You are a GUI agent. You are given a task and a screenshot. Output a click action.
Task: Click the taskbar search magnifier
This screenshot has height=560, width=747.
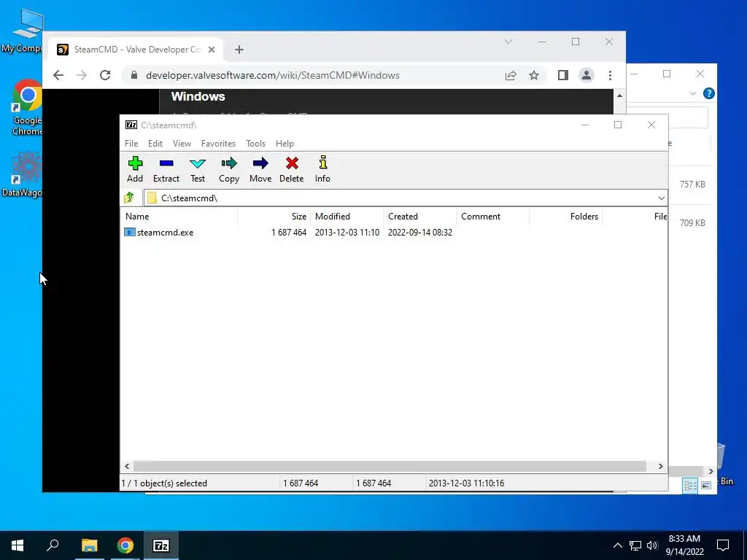tap(53, 545)
